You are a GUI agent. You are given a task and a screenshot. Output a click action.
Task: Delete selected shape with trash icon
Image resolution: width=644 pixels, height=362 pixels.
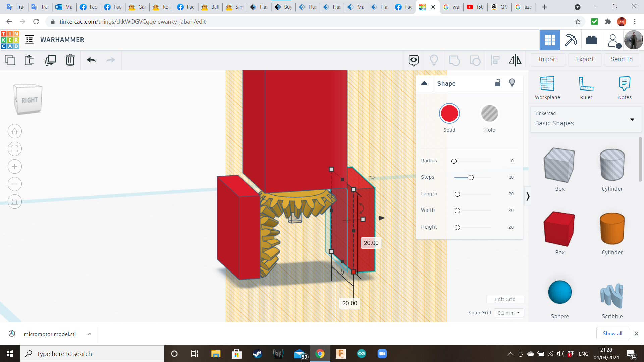[x=70, y=60]
